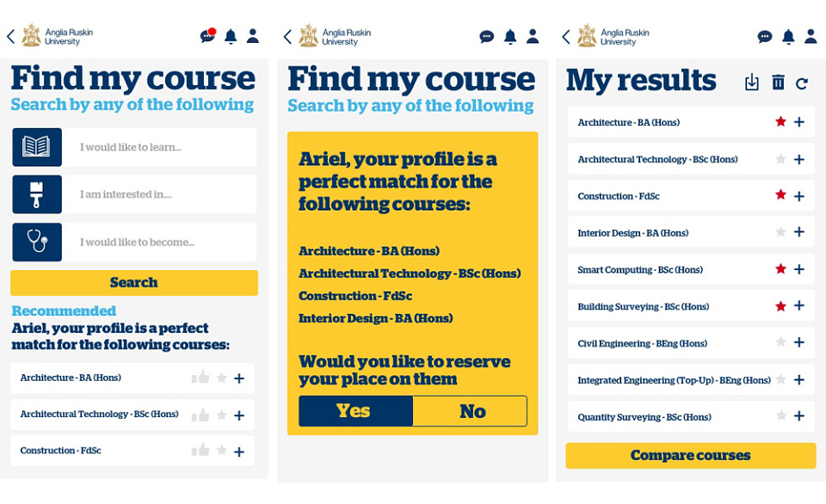
Task: Unstar the Smart Computing - BSc course
Action: [780, 269]
